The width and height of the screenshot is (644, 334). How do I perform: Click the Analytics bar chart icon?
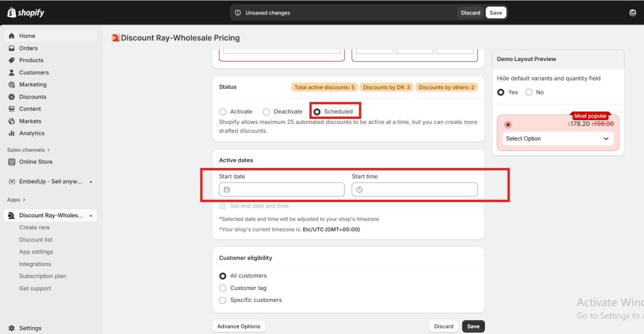[12, 133]
